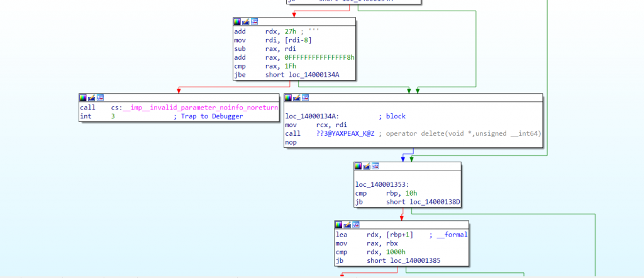Set node color on the loc_140001353 block
Image resolution: width=644 pixels, height=278 pixels.
pyautogui.click(x=358, y=166)
